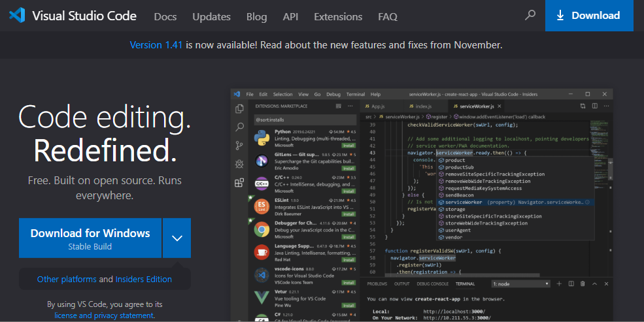Click Install button for Python extension

pyautogui.click(x=348, y=146)
